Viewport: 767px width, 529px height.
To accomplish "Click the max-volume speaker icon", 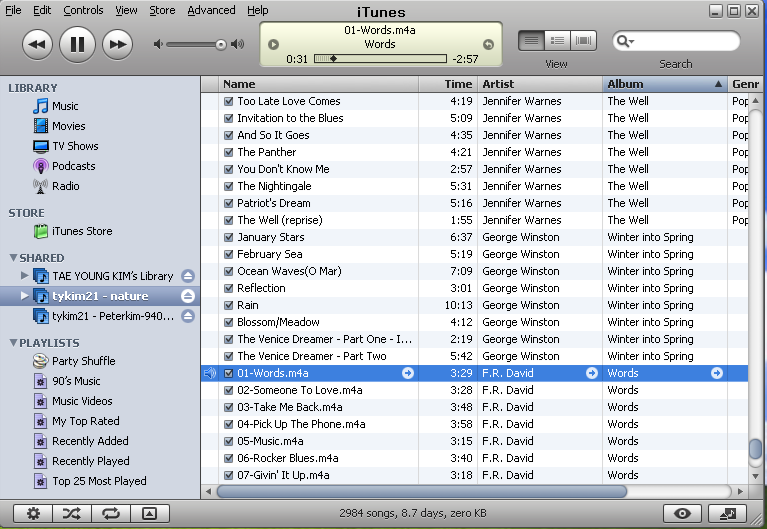I will point(238,45).
